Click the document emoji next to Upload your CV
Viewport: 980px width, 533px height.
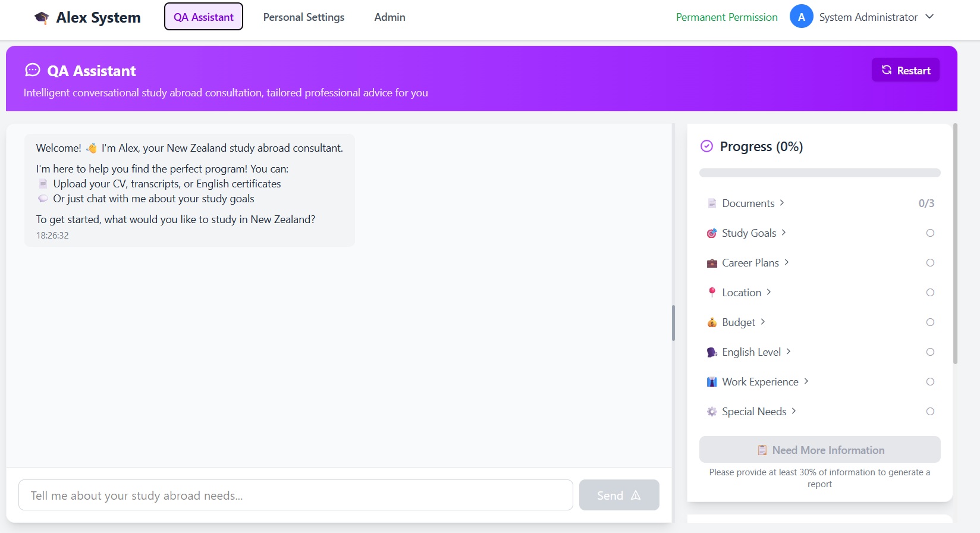point(43,184)
